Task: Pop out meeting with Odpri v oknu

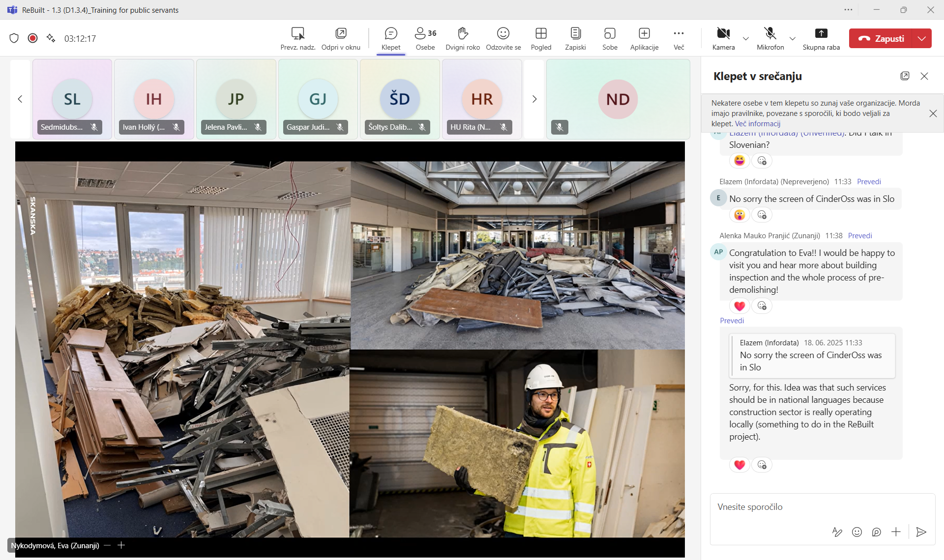Action: pos(341,38)
